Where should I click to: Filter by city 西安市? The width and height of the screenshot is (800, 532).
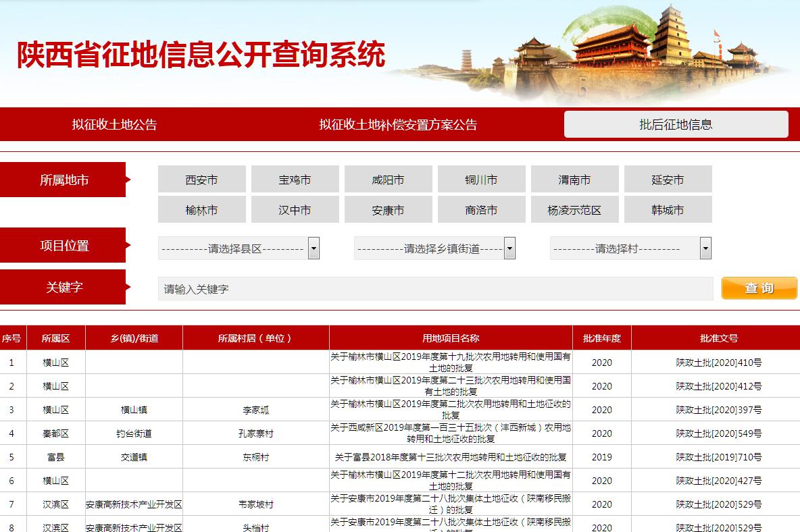(x=201, y=180)
